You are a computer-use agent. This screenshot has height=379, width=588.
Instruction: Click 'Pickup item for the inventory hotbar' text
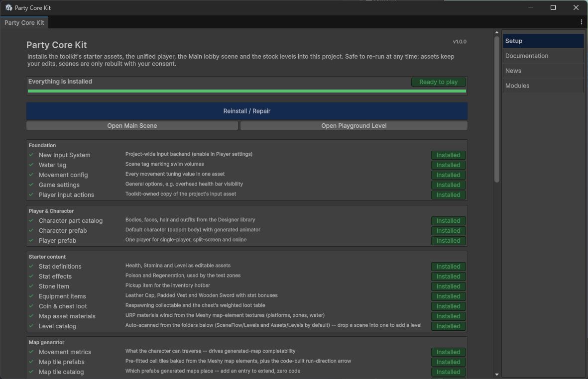pyautogui.click(x=167, y=285)
